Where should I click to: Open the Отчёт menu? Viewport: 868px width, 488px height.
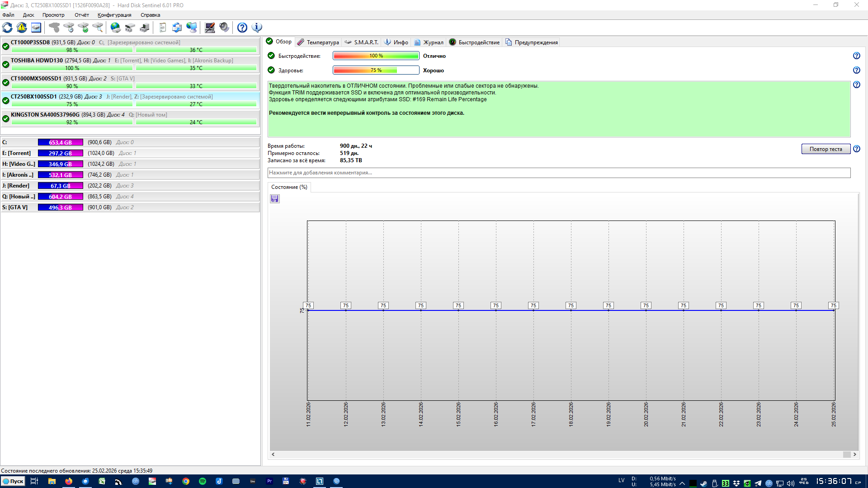(82, 15)
